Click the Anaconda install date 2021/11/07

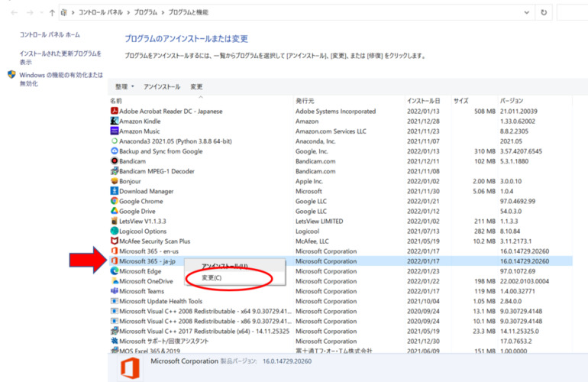point(423,141)
